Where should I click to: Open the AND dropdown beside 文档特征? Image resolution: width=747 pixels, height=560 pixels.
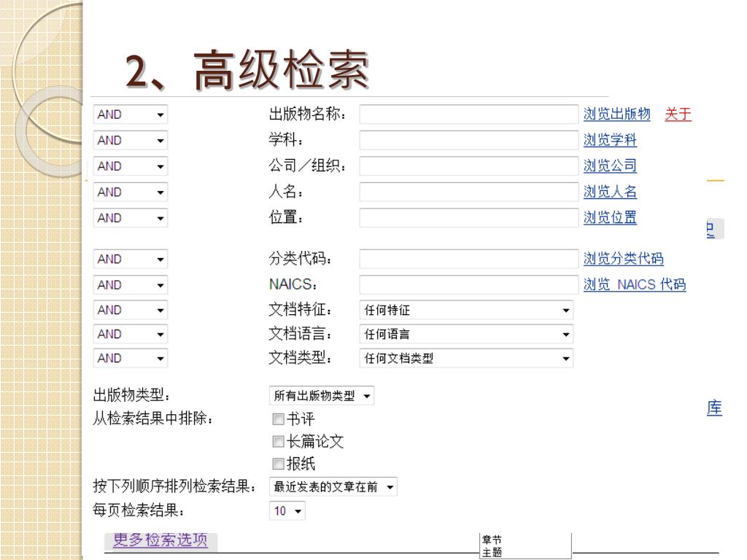(131, 311)
